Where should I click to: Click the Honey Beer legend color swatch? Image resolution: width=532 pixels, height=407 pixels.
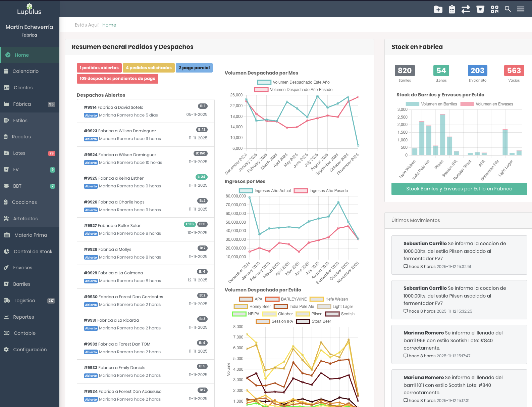click(x=241, y=307)
